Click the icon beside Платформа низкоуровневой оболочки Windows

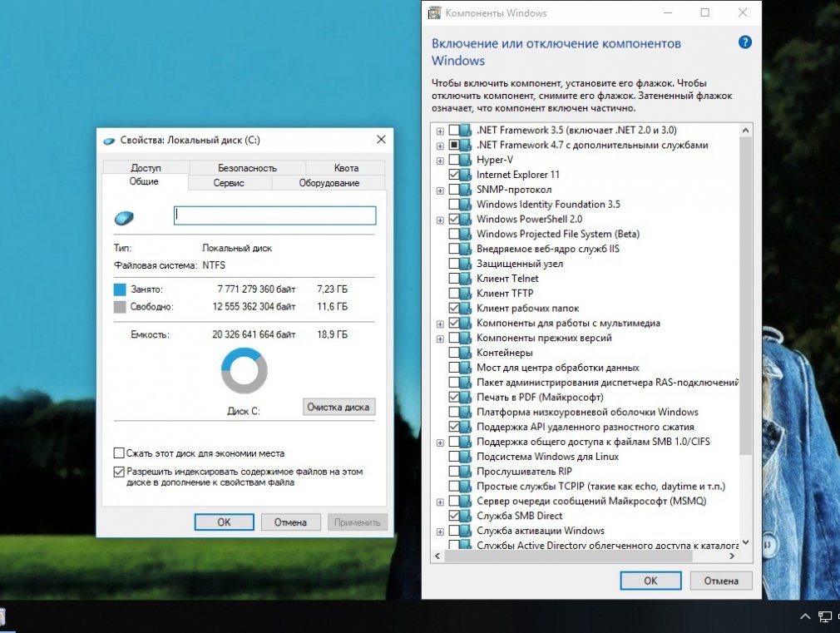[466, 413]
